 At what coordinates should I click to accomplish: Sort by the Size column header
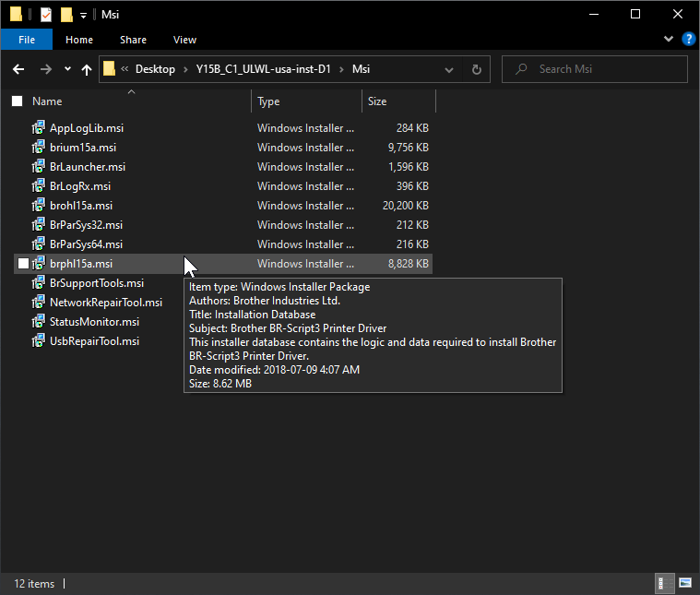coord(377,101)
